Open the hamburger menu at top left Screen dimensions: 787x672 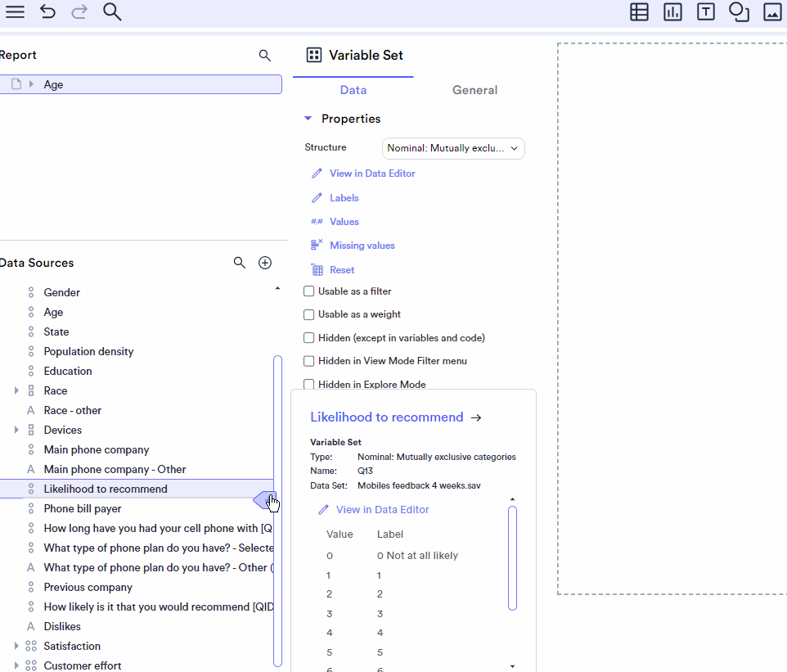[x=15, y=11]
